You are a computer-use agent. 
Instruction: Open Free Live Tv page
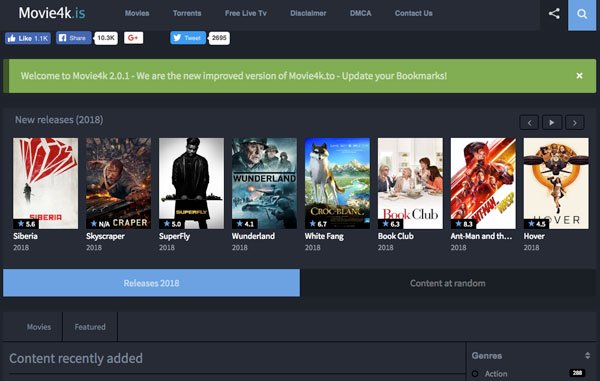[246, 13]
